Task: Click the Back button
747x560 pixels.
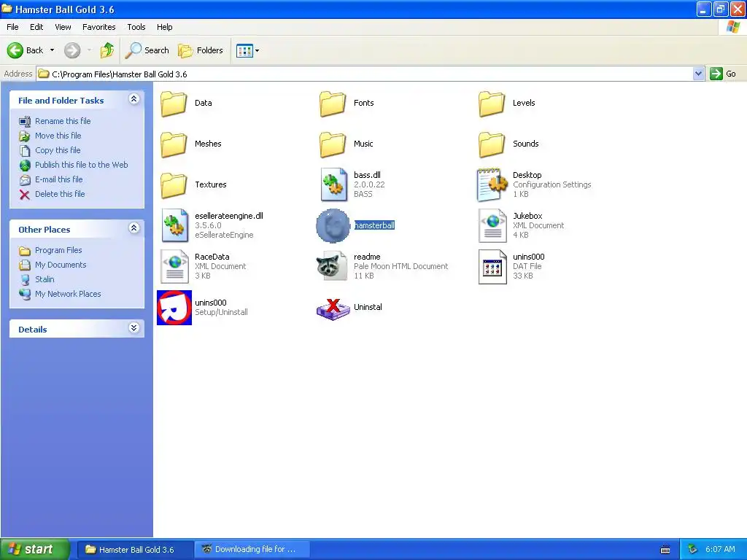Action: [x=26, y=50]
